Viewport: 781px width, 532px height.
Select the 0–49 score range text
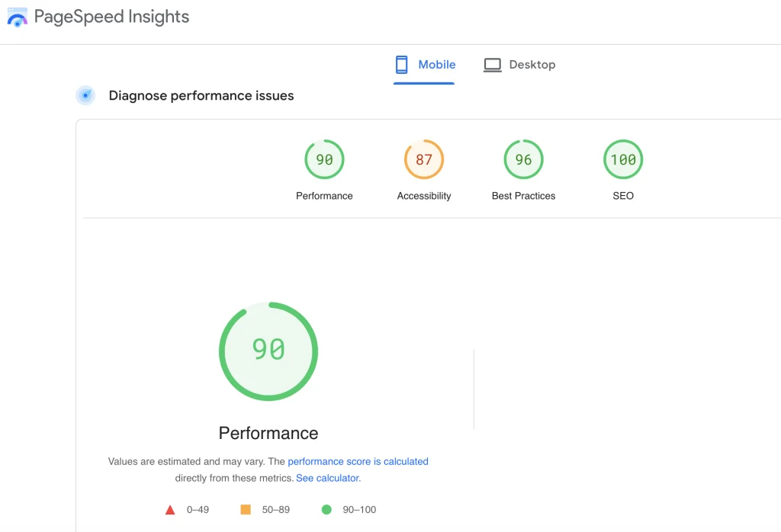[198, 510]
